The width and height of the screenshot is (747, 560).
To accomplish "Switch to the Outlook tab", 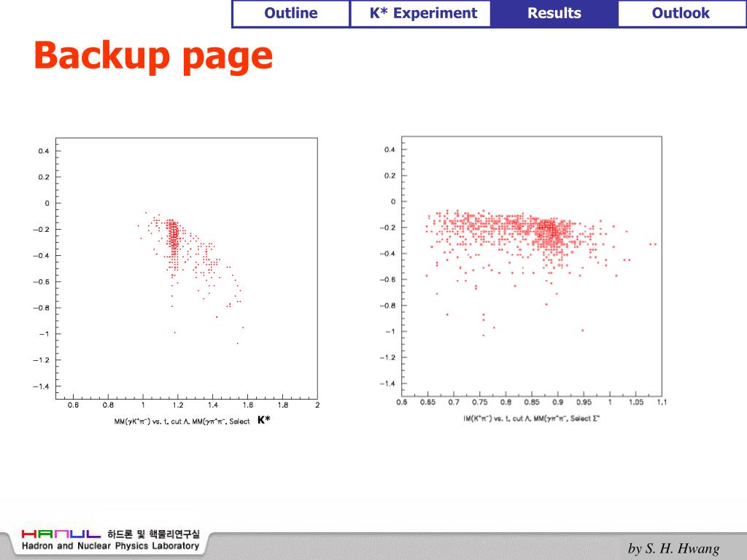I will tap(681, 14).
